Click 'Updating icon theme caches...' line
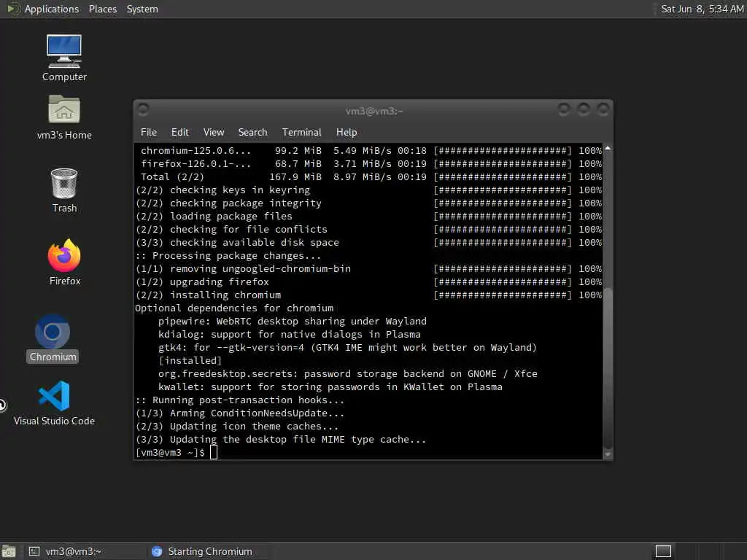The width and height of the screenshot is (747, 560). point(237,426)
